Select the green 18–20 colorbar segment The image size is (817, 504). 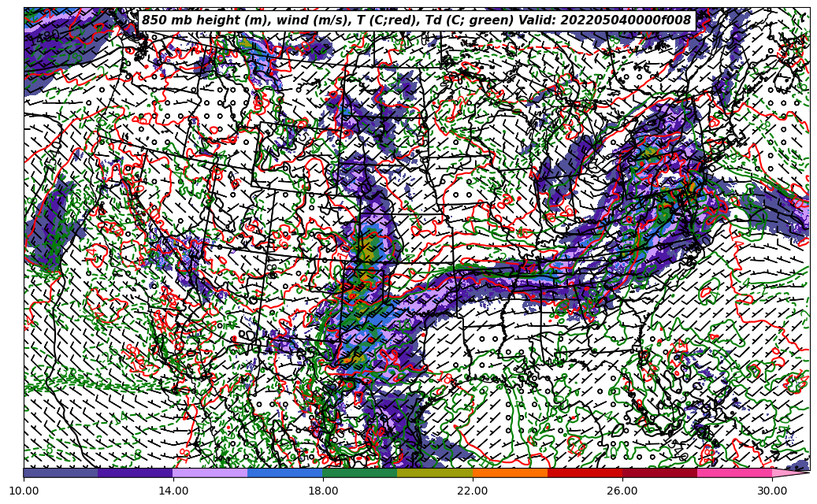(x=360, y=472)
